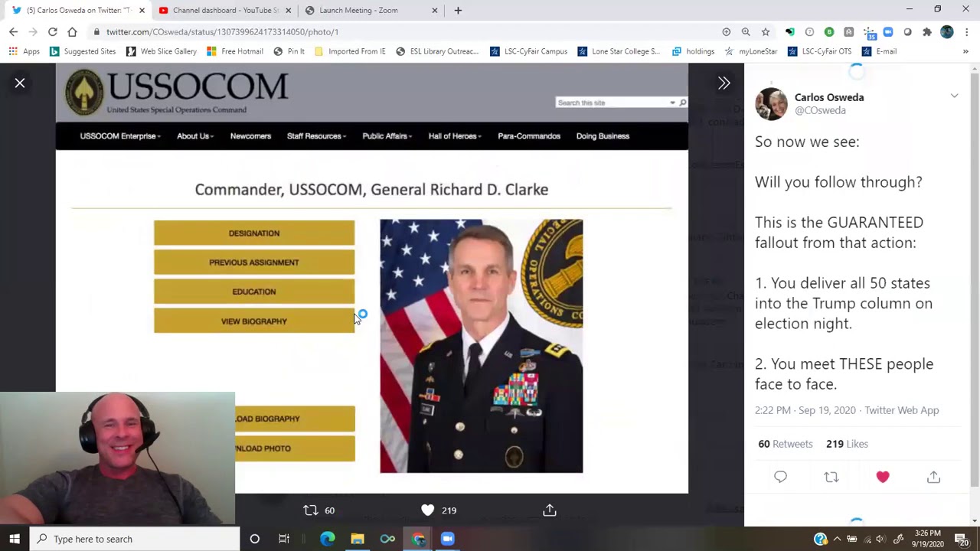Open Cortana circle icon on the taskbar
This screenshot has height=551, width=980.
[254, 539]
